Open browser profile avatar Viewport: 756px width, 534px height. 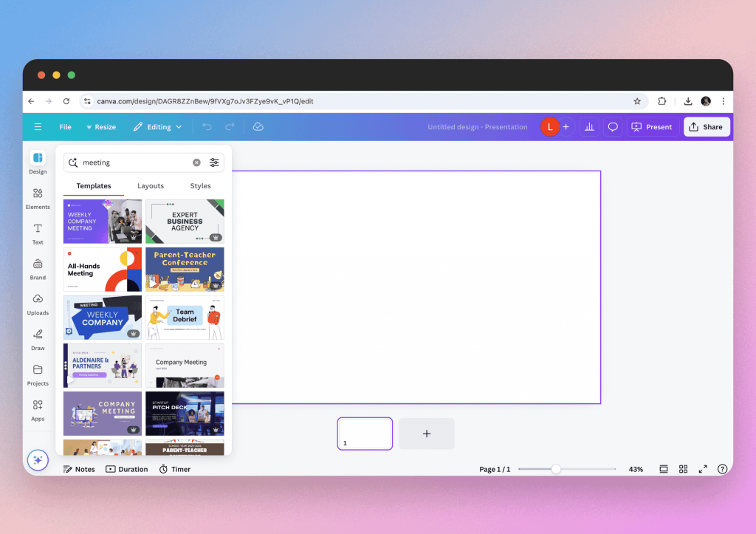[706, 101]
